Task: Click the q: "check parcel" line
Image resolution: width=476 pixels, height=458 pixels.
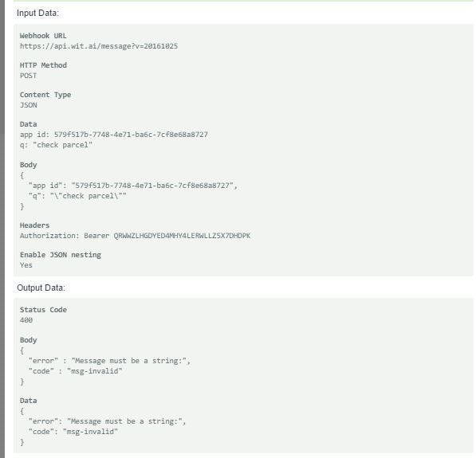Action: [56, 145]
